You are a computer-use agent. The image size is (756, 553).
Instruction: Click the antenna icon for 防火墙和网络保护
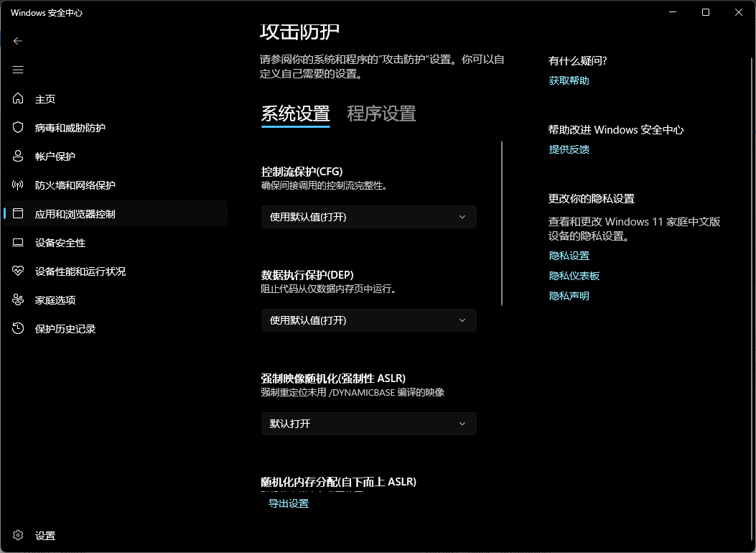point(18,185)
